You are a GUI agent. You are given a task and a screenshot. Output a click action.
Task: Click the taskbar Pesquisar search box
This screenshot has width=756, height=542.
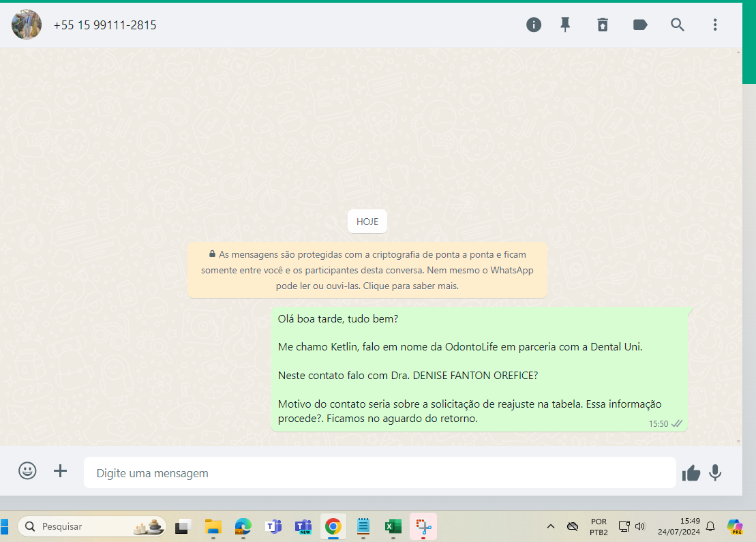[x=92, y=526]
